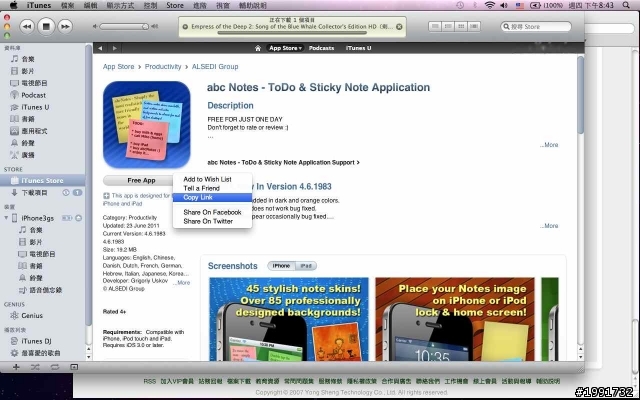
Task: Open ALSEDI Group breadcrumb link
Action: pyautogui.click(x=215, y=67)
